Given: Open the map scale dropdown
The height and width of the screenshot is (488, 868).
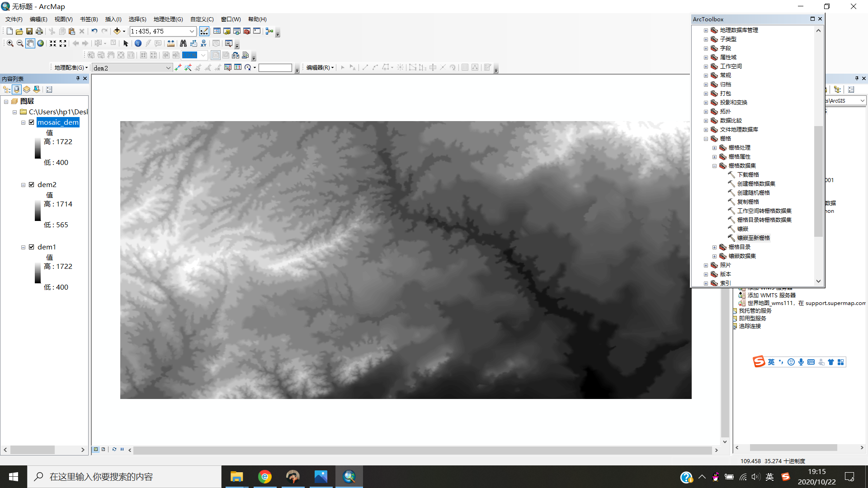Looking at the screenshot, I should [x=192, y=31].
